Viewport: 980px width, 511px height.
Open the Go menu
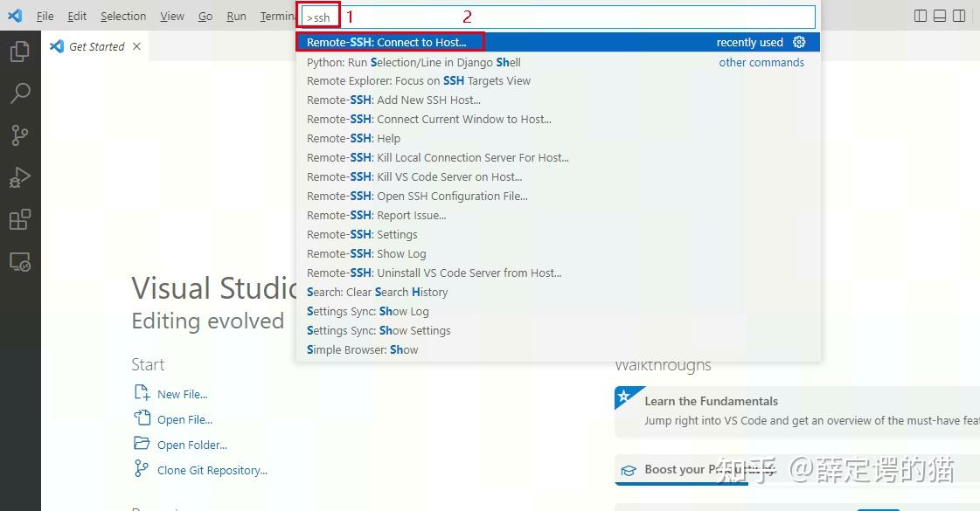pyautogui.click(x=205, y=17)
